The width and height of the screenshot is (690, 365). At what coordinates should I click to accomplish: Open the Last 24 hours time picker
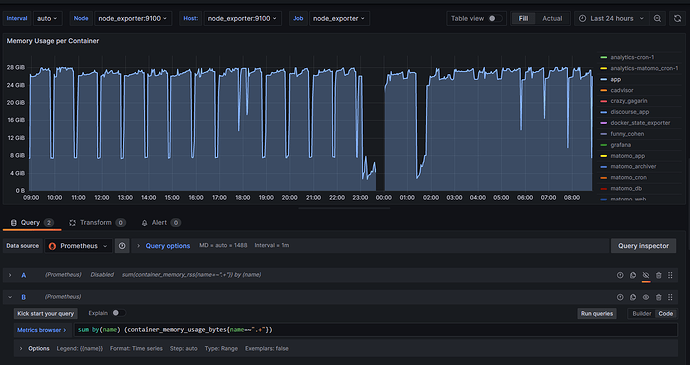pos(611,18)
